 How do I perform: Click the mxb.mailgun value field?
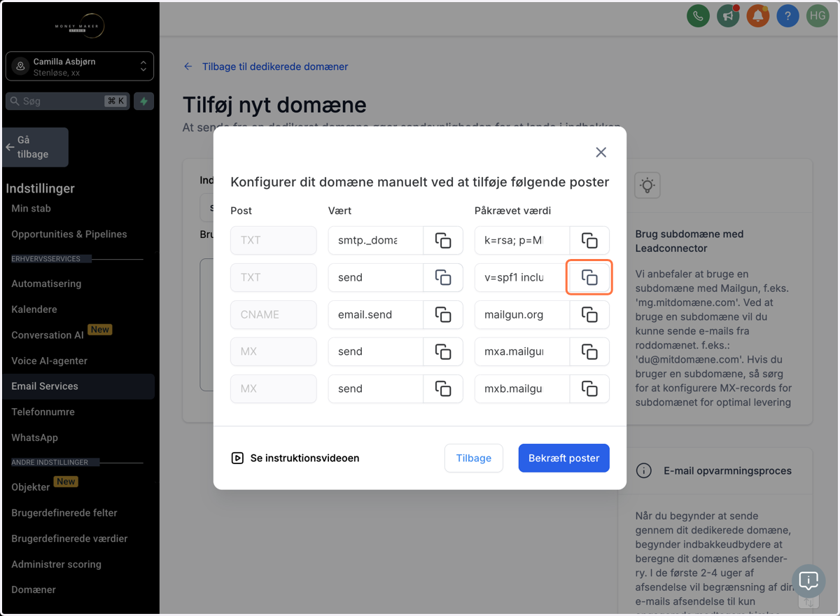pyautogui.click(x=522, y=388)
